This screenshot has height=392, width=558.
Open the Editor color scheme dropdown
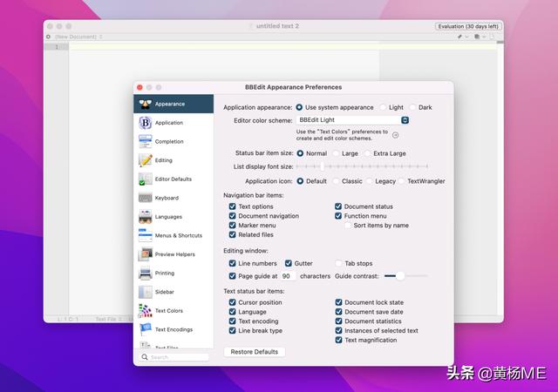352,120
